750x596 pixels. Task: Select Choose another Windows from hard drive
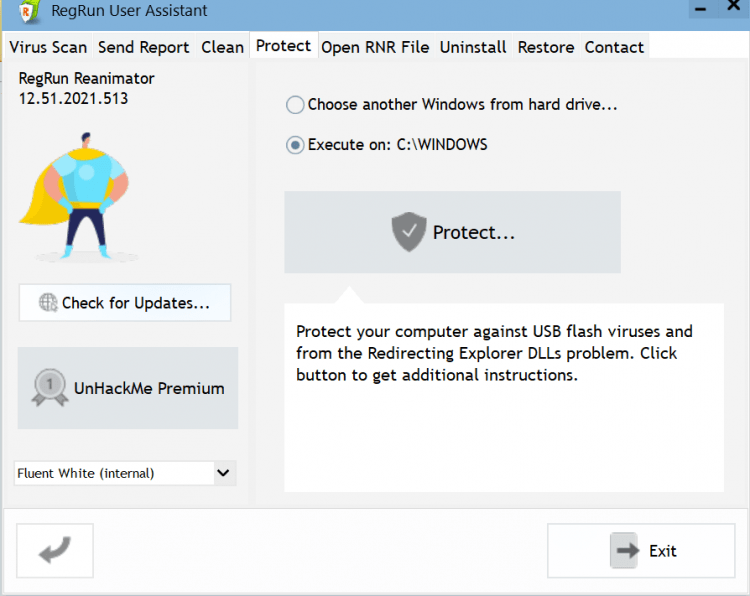295,105
